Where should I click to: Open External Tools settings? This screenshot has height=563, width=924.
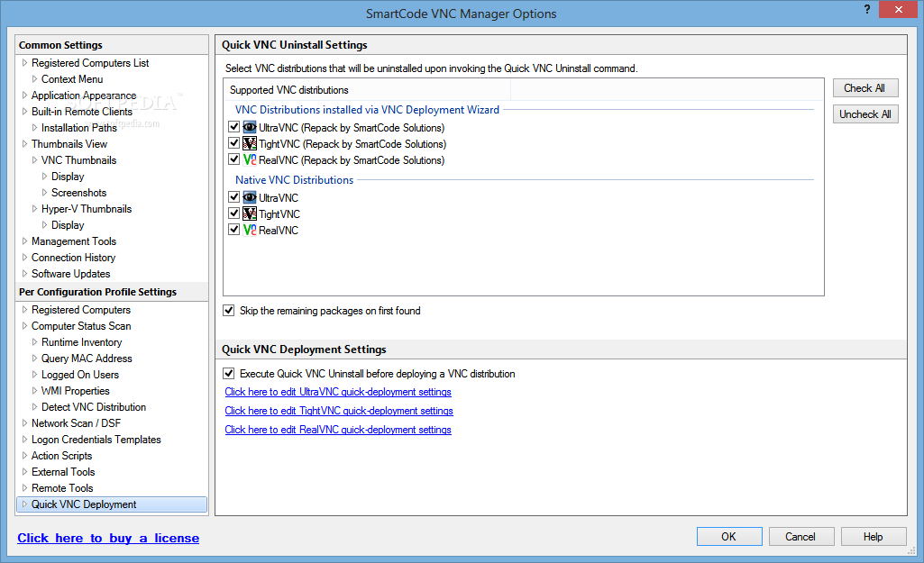tap(63, 472)
